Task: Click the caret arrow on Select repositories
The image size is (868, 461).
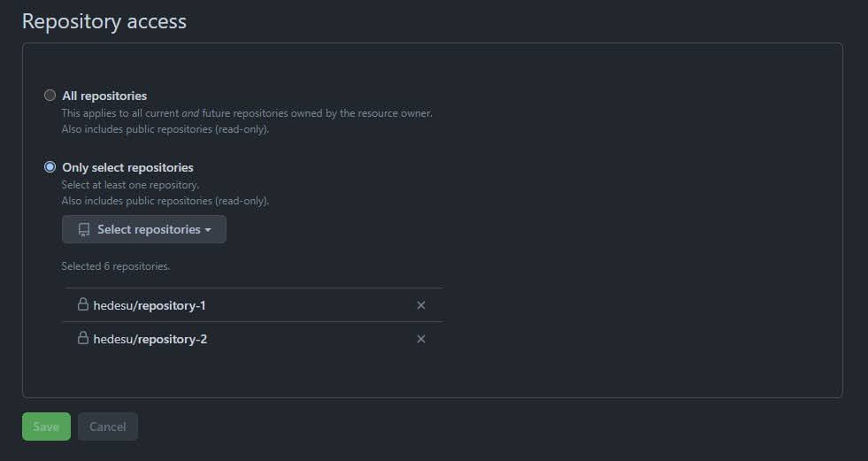Action: tap(208, 230)
